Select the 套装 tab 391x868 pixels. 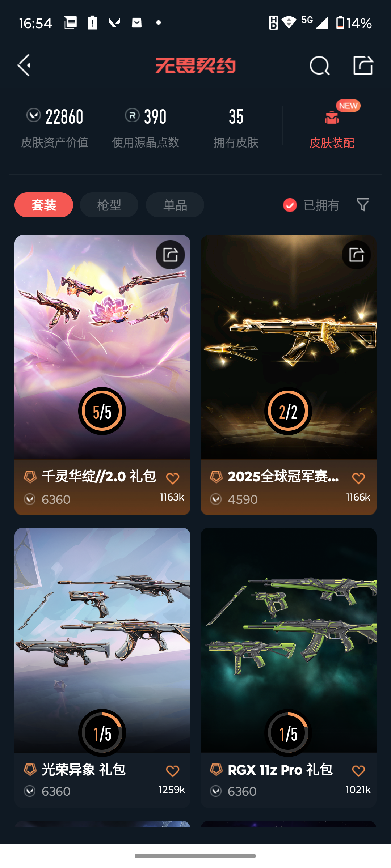tap(44, 205)
